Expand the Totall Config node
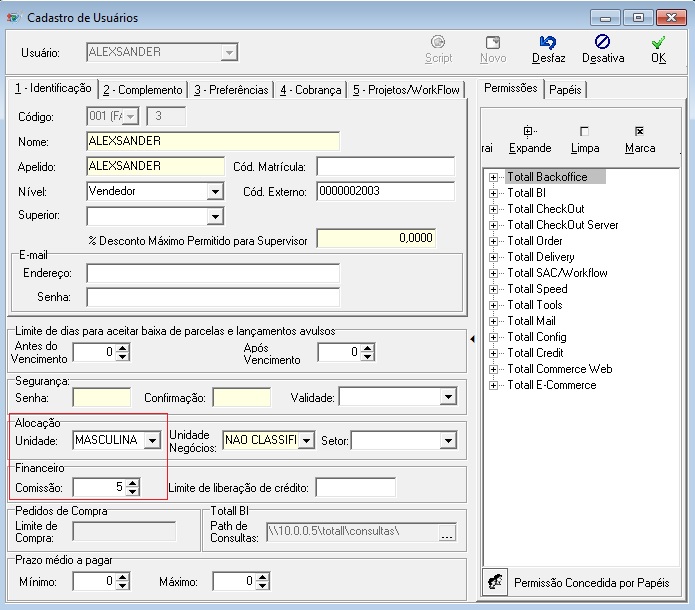Viewport: 695px width, 610px height. point(493,337)
